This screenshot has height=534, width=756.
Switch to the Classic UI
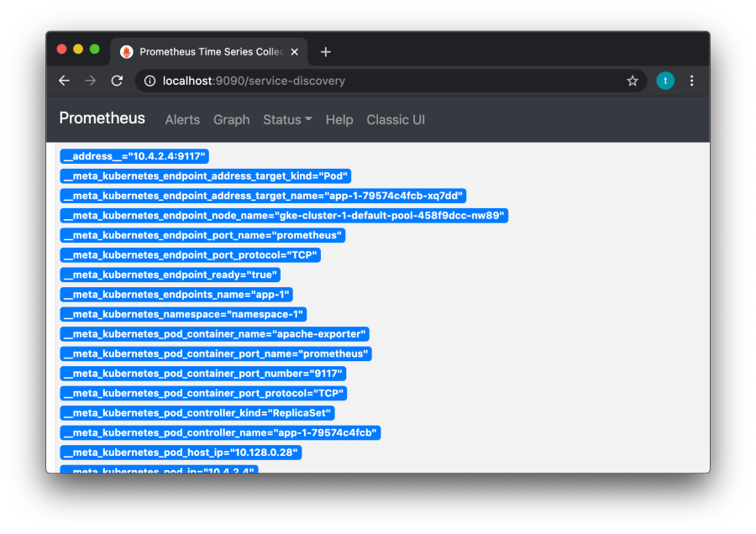click(x=396, y=120)
